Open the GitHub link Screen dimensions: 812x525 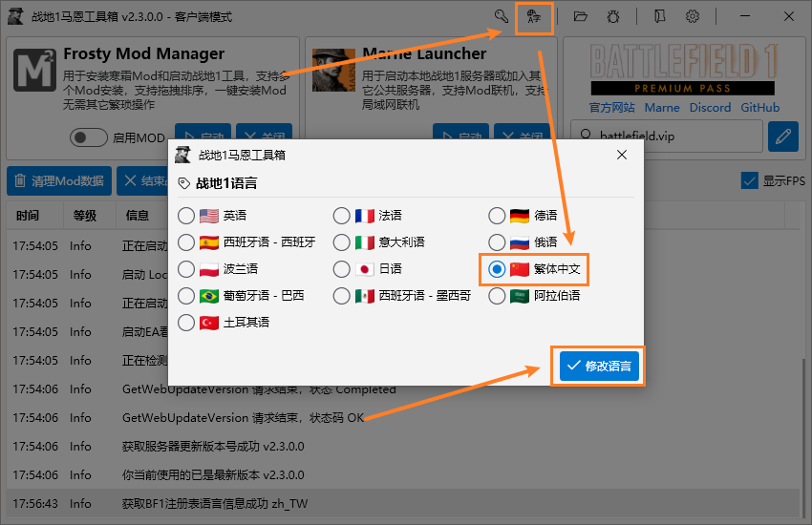[x=759, y=108]
